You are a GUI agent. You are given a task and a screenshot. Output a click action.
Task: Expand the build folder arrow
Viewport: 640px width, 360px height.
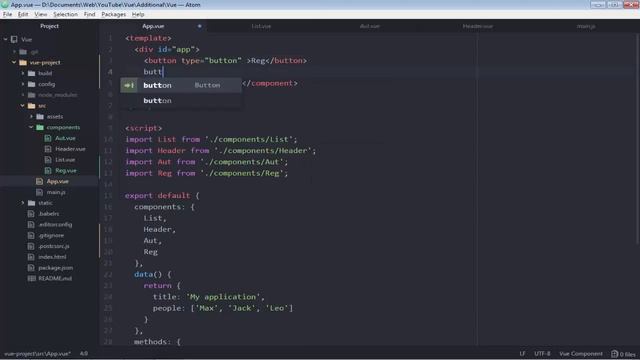tap(23, 73)
